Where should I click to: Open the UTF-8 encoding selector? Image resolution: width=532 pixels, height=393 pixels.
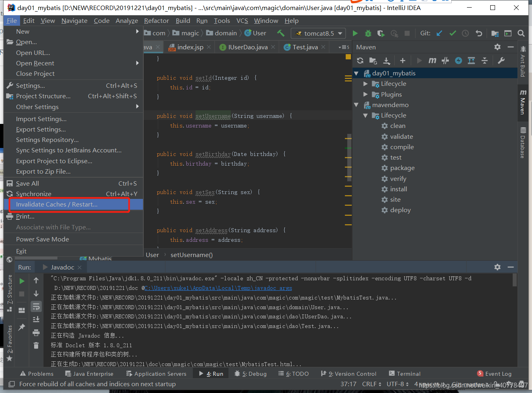tap(397, 384)
